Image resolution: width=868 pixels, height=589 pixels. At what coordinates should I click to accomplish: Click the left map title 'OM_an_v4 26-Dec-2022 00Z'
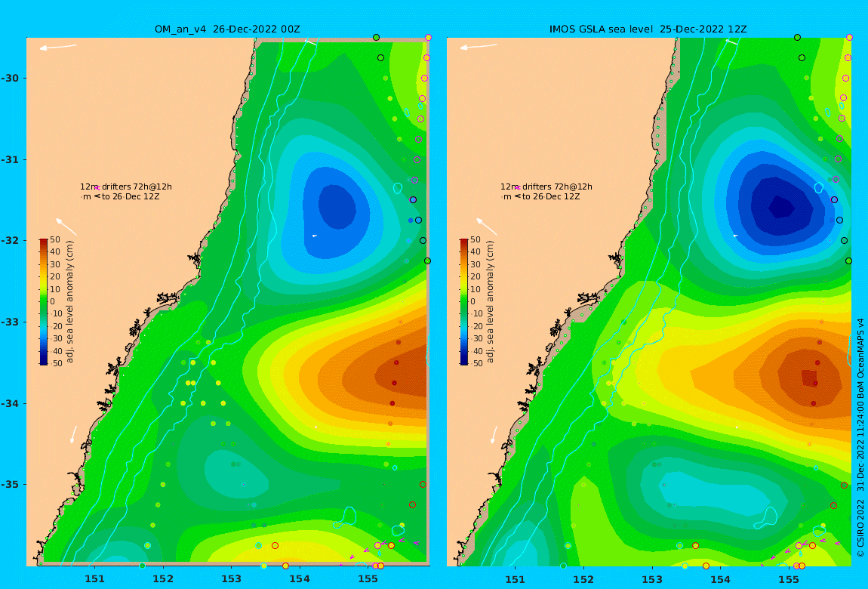(227, 29)
